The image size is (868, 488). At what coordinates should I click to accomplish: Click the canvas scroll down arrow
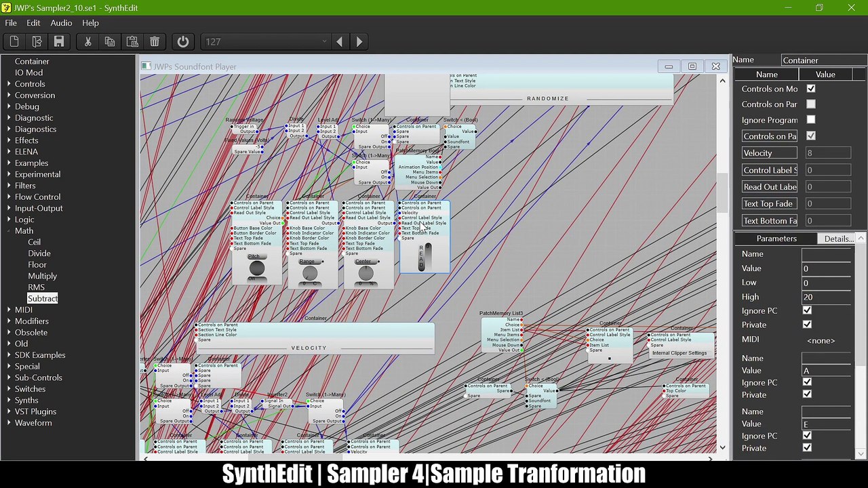pos(722,447)
